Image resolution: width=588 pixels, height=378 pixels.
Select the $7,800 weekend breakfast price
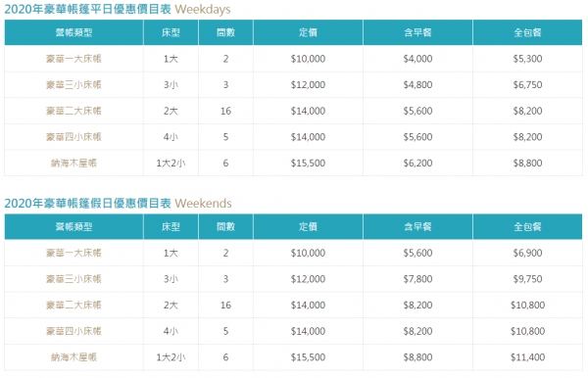(x=417, y=279)
